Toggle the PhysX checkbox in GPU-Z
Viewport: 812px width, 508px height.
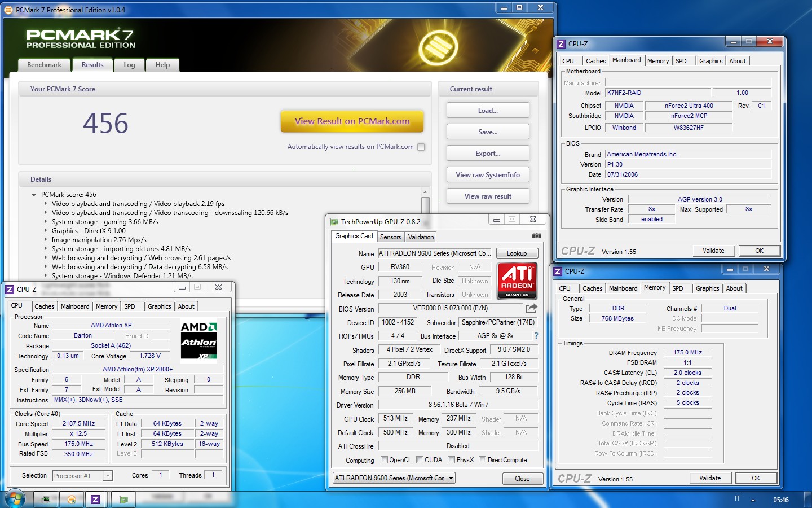click(451, 460)
